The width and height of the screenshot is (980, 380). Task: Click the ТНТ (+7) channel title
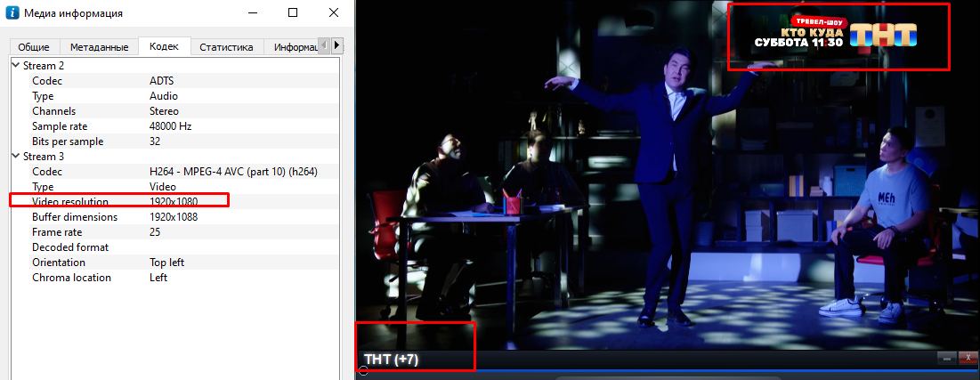pos(392,360)
